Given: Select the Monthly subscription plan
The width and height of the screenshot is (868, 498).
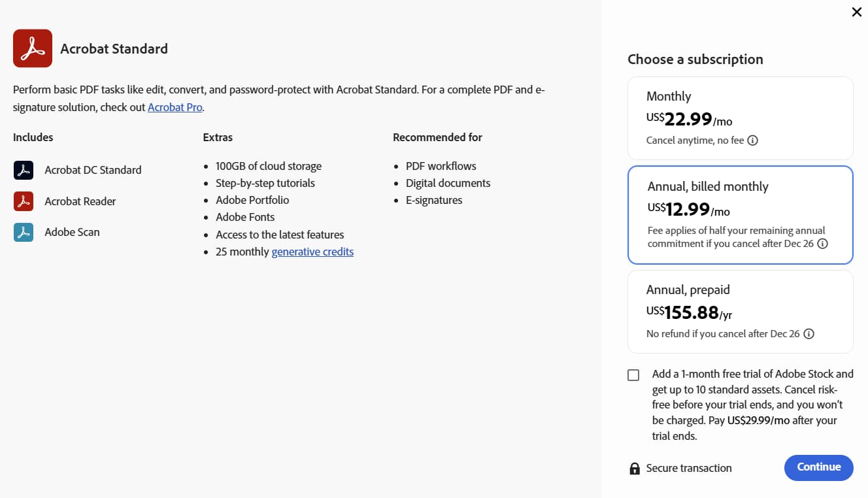Looking at the screenshot, I should click(x=740, y=118).
